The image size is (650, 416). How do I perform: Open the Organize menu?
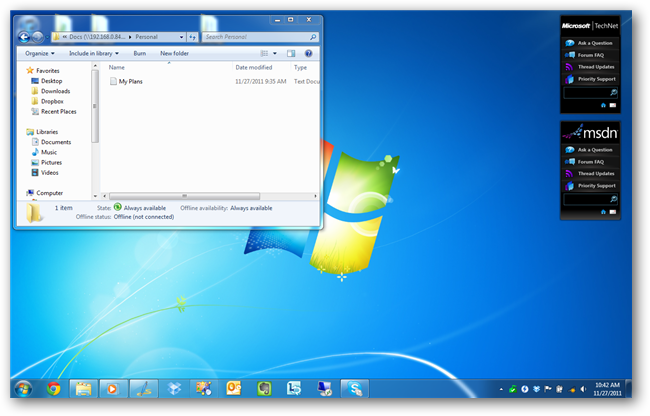point(39,53)
